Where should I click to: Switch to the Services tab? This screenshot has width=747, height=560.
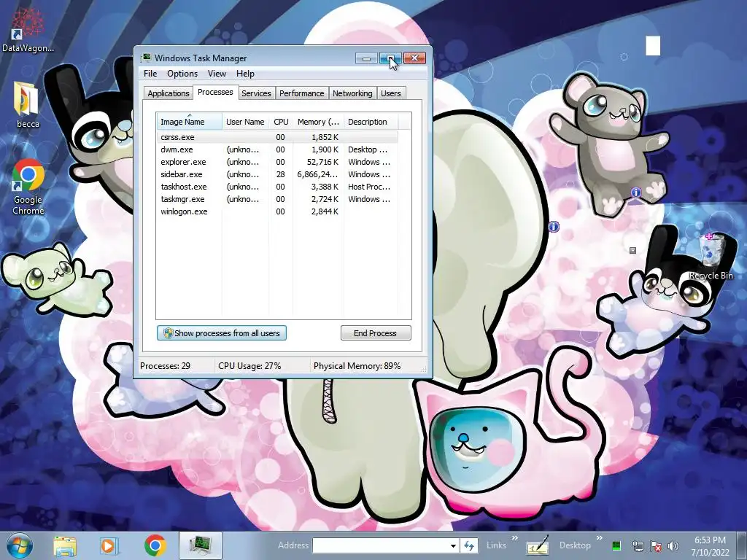[256, 93]
